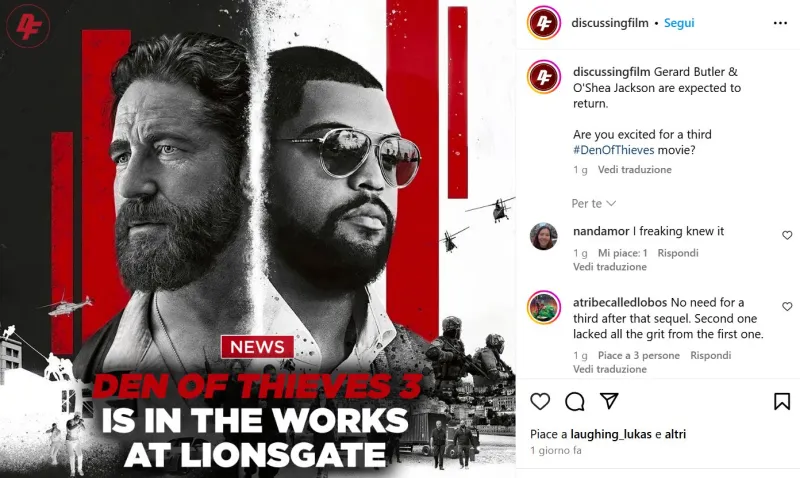Viewport: 800px width, 478px height.
Task: View who liked via 'altri' link
Action: (675, 434)
